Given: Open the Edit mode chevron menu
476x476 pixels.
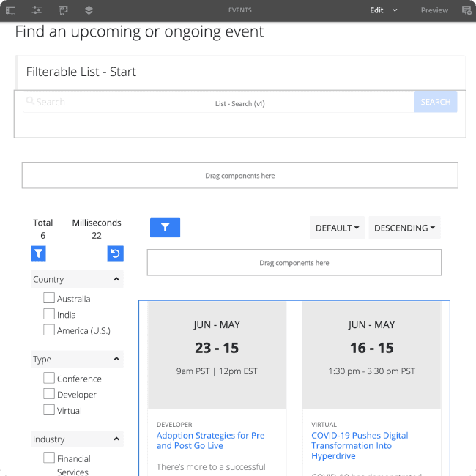Looking at the screenshot, I should 395,10.
